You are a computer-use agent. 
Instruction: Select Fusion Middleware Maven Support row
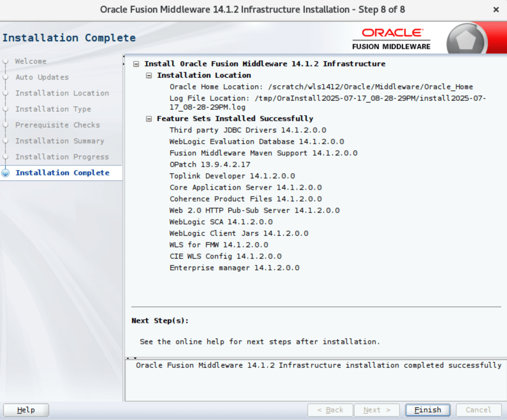point(264,153)
